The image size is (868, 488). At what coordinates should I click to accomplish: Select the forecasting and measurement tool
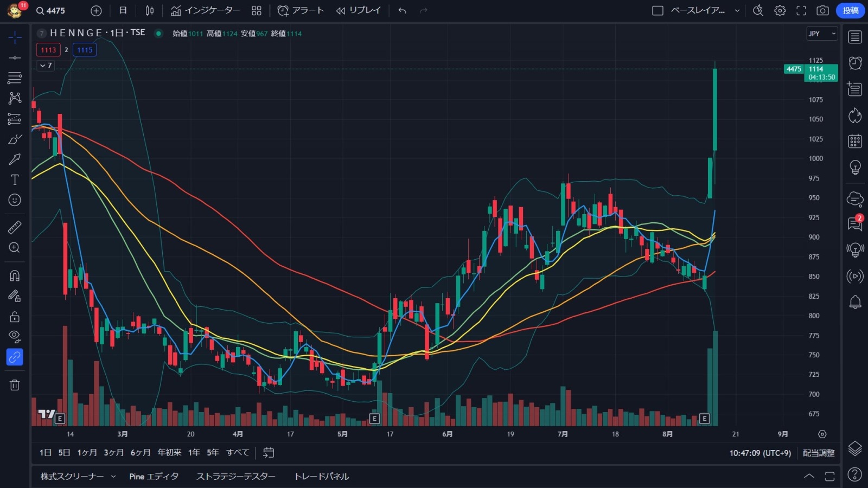15,119
